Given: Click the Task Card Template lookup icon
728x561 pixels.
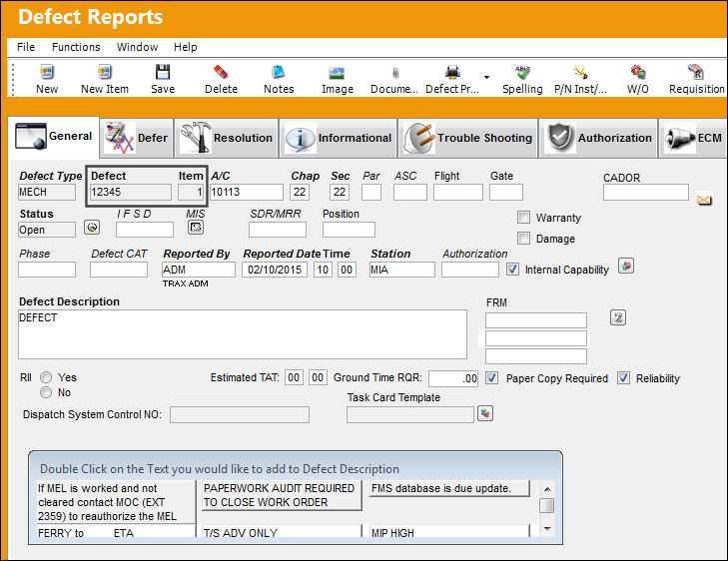Looking at the screenshot, I should [485, 413].
